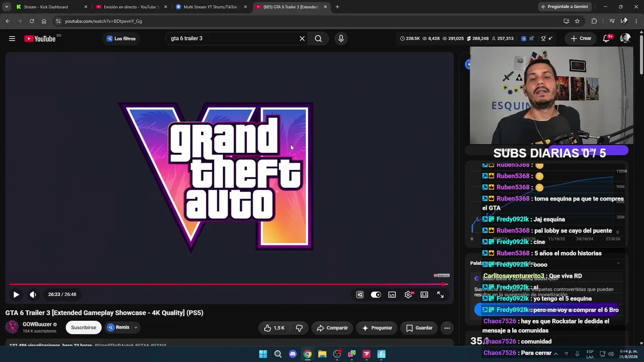Screen dimensions: 644x362
Task: Open the taskbar clock and date
Action: coord(629,354)
